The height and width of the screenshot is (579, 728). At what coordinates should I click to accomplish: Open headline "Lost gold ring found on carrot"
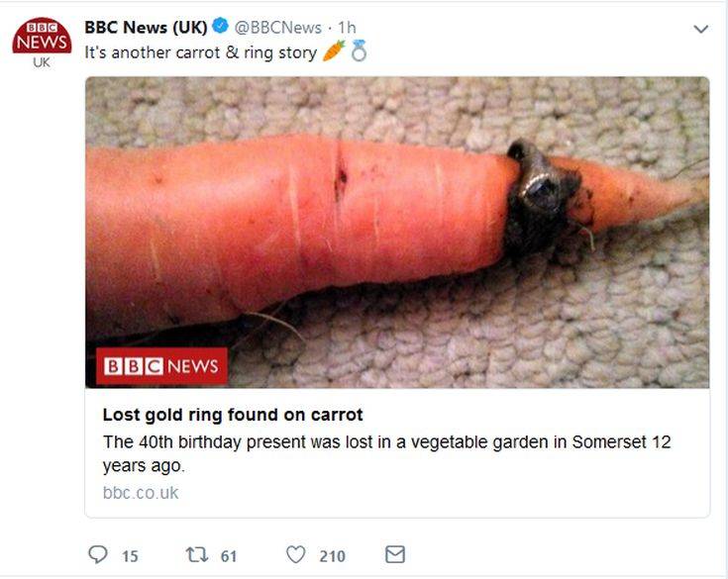coord(233,415)
